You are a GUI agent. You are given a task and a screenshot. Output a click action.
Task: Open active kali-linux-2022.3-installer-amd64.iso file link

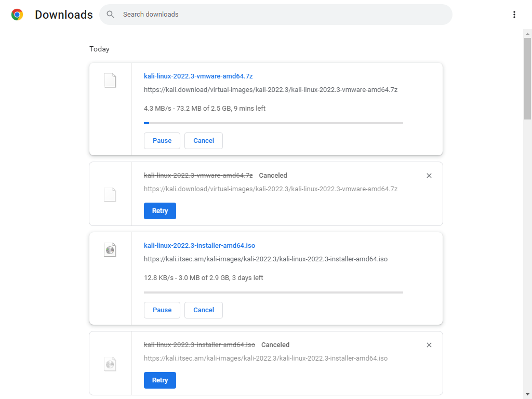click(199, 245)
